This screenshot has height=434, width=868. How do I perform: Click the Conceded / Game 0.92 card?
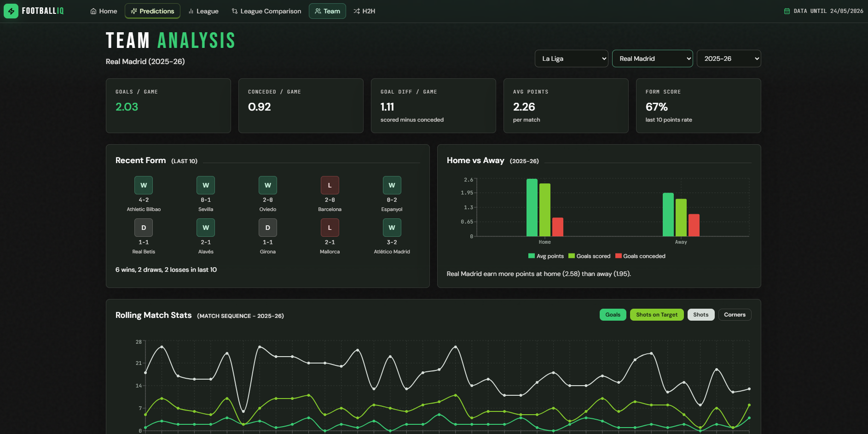pos(301,106)
